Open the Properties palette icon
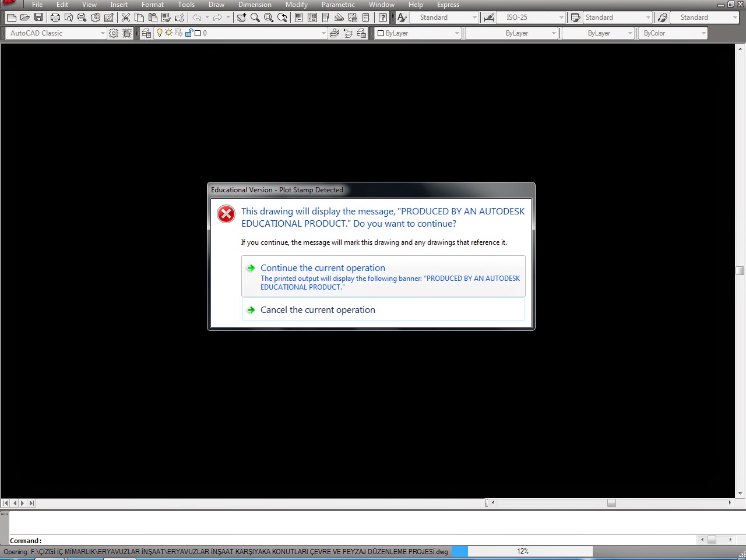Image resolution: width=746 pixels, height=560 pixels. [298, 17]
